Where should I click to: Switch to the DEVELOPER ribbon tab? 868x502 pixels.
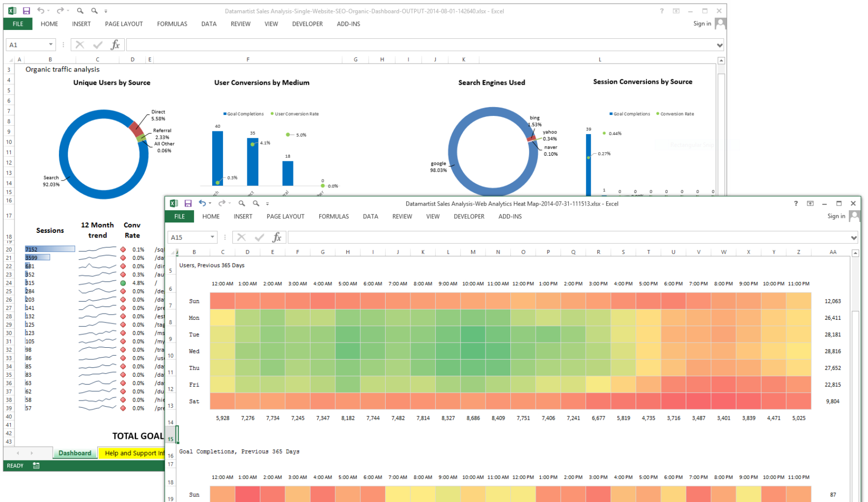click(x=468, y=216)
